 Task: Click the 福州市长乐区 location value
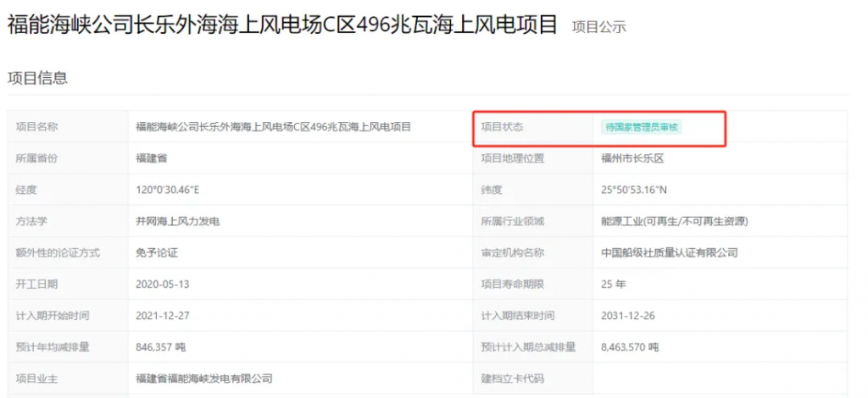(632, 158)
